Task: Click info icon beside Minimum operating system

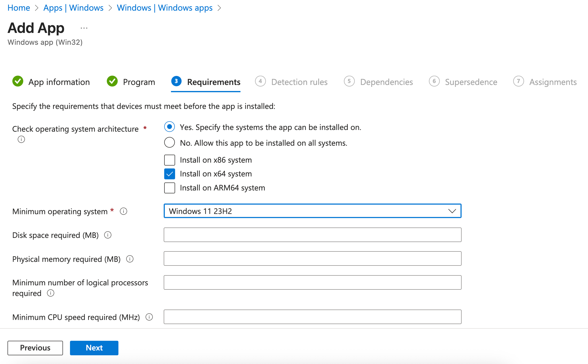Action: (x=124, y=211)
